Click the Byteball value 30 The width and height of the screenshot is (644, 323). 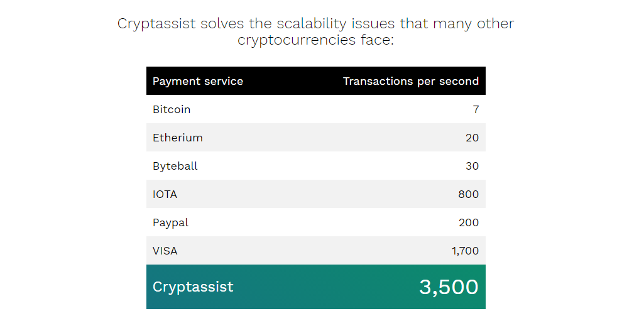pos(472,166)
